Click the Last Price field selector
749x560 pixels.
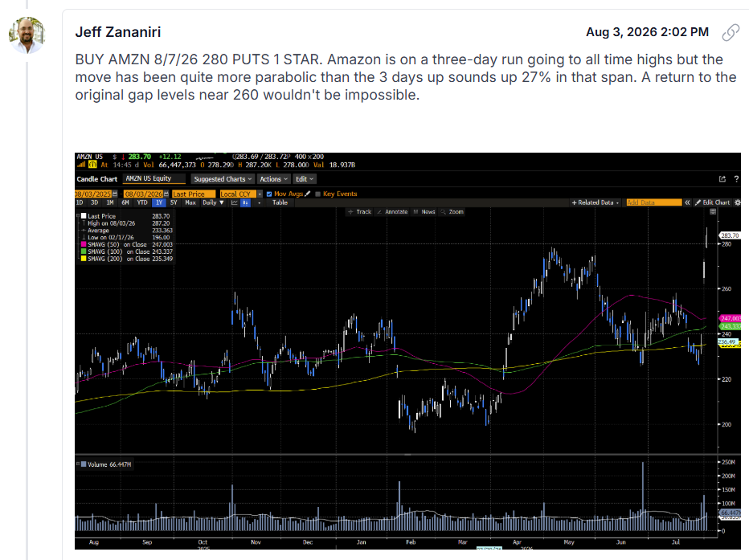[x=194, y=194]
